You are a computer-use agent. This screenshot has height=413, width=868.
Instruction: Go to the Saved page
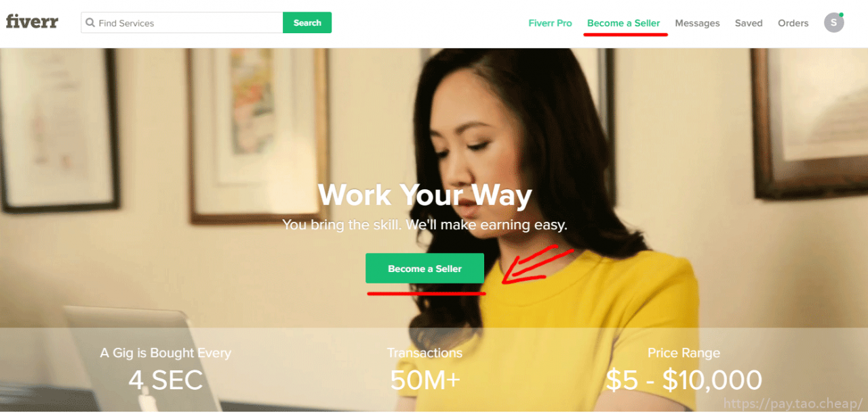point(749,23)
